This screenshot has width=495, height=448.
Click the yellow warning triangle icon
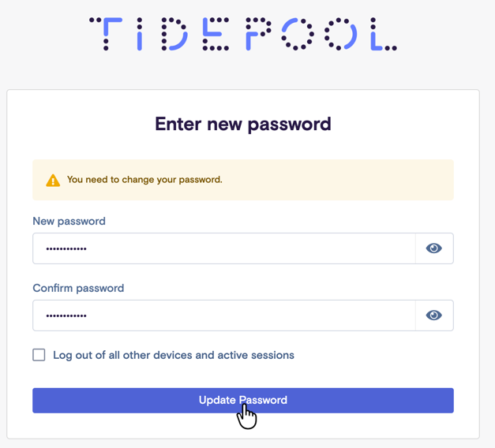point(53,180)
